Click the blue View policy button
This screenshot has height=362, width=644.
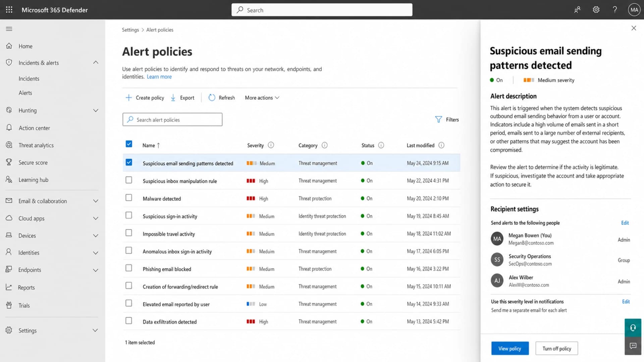[x=510, y=348]
